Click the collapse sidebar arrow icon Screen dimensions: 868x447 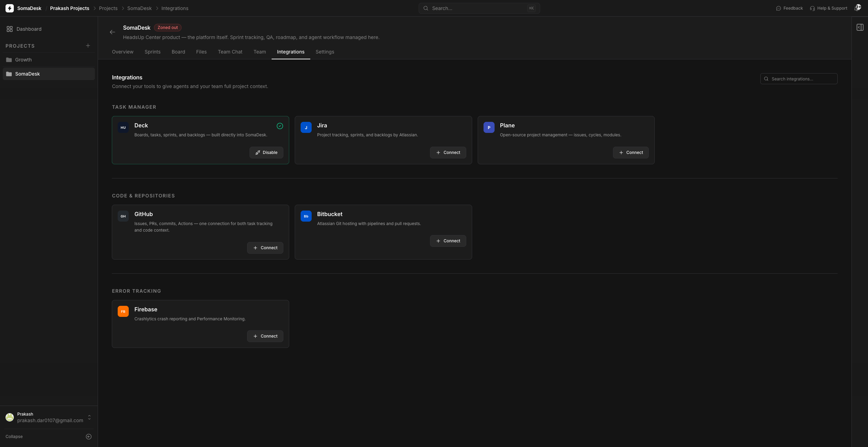pos(89,437)
